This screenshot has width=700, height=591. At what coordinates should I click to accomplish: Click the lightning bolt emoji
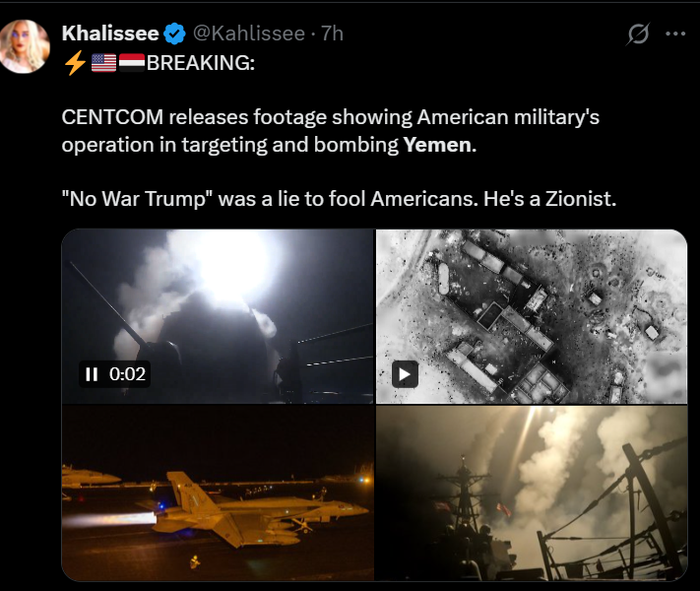click(x=73, y=63)
